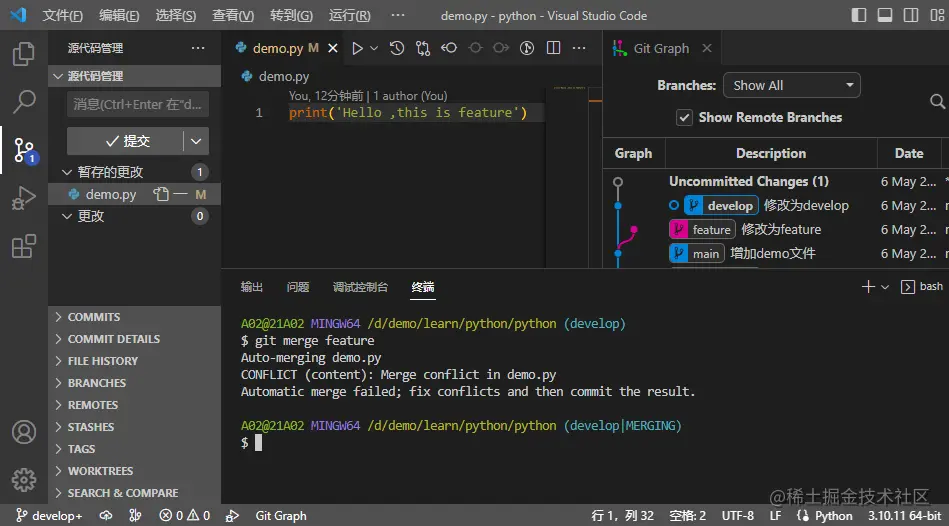Open the Run and Debug view
This screenshot has width=949, height=526.
[24, 199]
